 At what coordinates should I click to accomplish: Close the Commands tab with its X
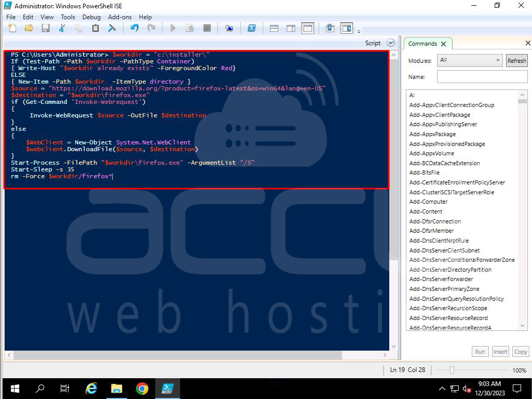coord(443,44)
